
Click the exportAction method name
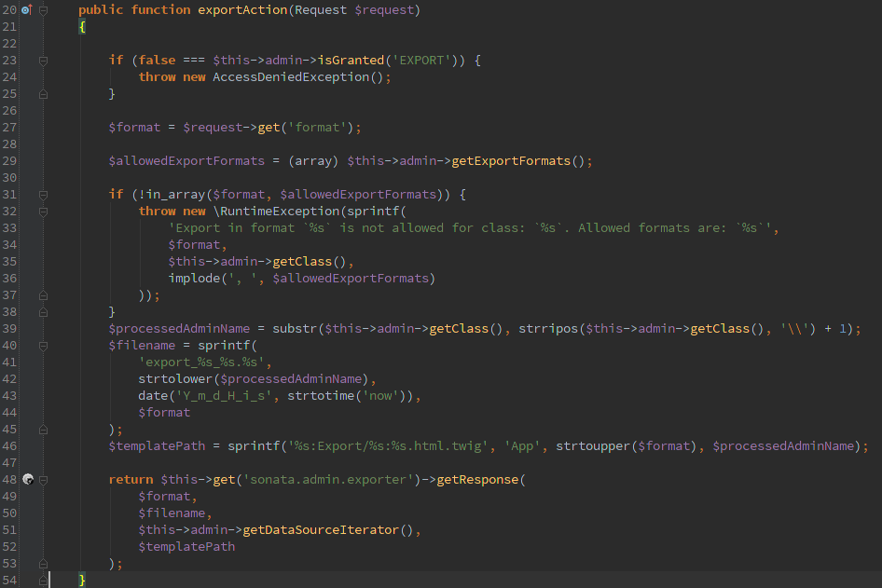242,10
